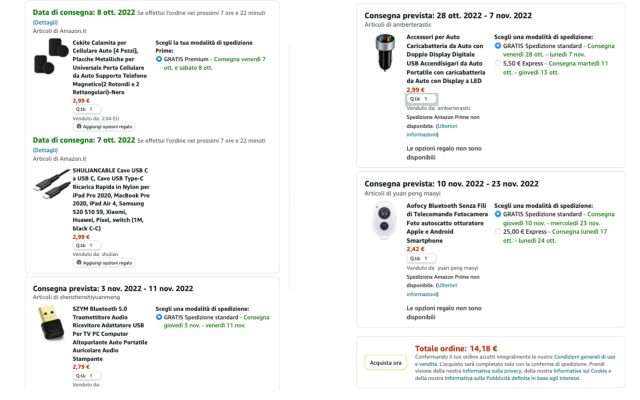Open quantity dropdown for Cekite holder
Viewport: 640px width, 400px height.
86,108
